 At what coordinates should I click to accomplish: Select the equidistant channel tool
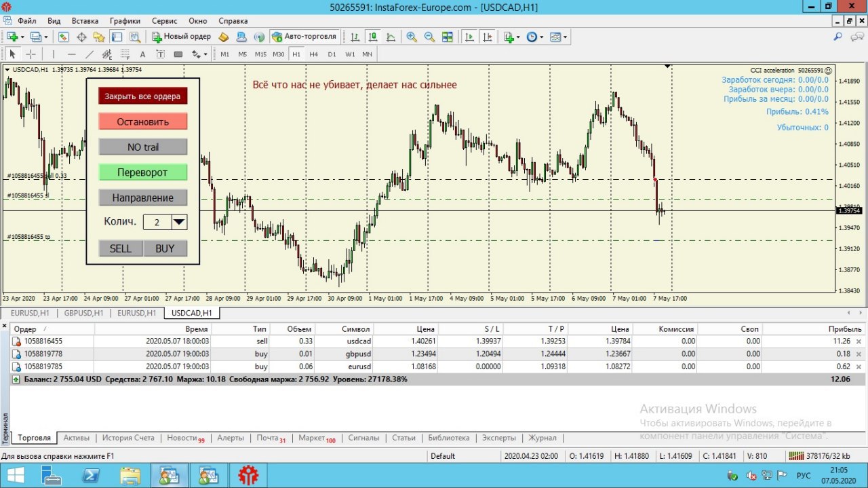click(106, 54)
